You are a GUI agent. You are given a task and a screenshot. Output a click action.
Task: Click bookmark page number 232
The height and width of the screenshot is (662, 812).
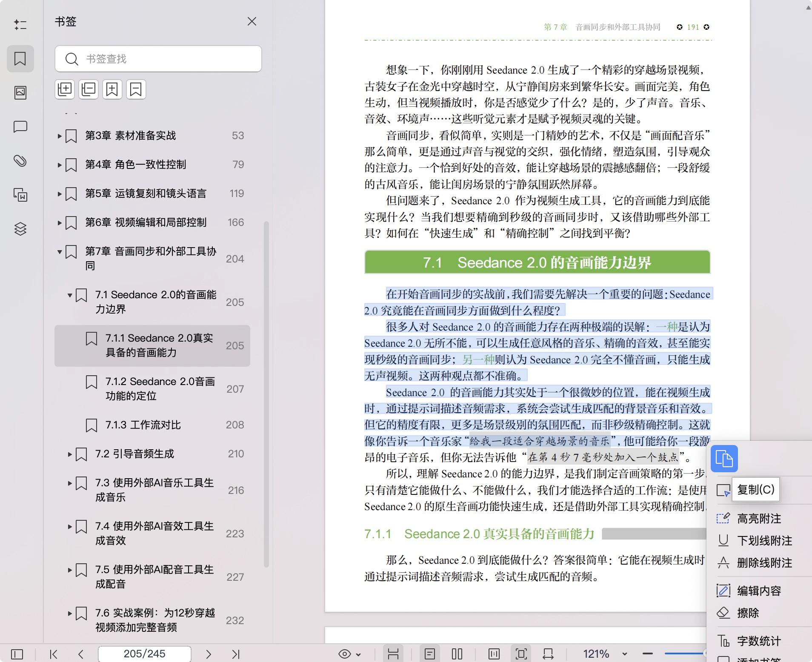point(235,620)
